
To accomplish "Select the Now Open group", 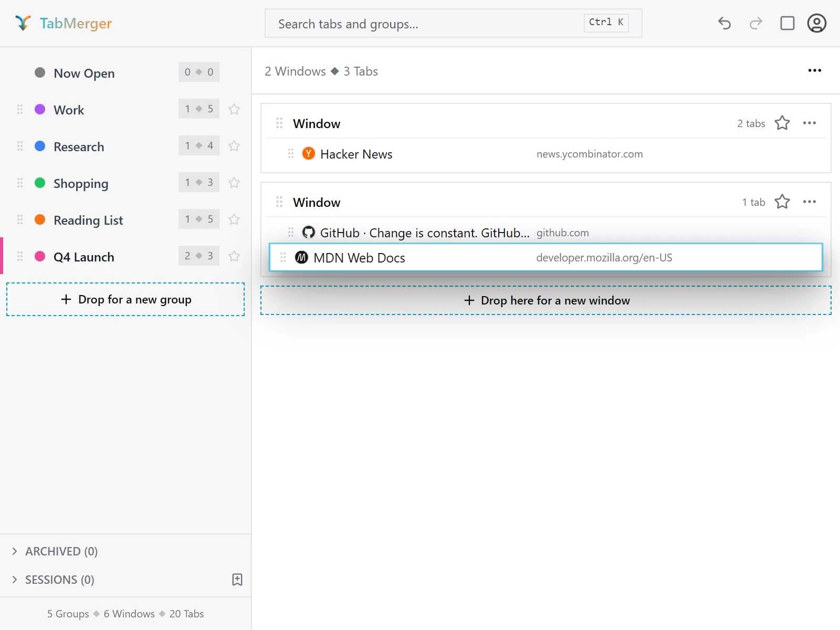I will (126, 72).
